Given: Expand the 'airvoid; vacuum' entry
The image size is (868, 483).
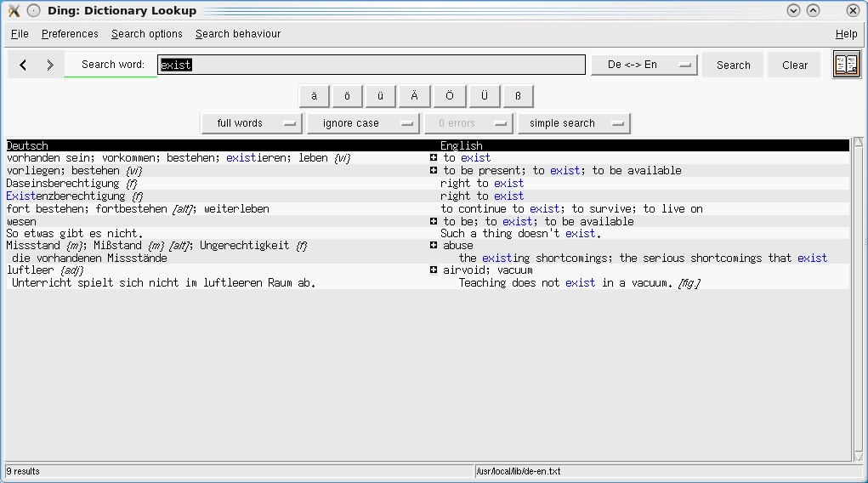Looking at the screenshot, I should (434, 270).
